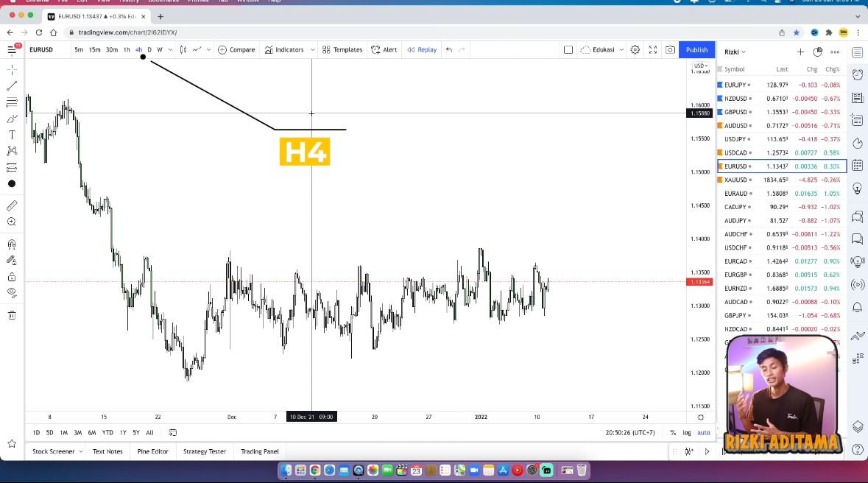Enter fullscreen mode
Screen dimensions: 868x483
click(x=653, y=50)
